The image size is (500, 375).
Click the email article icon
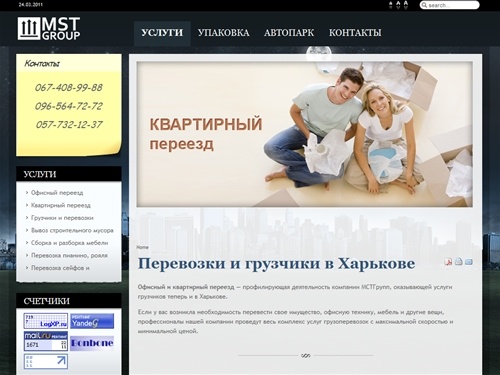click(x=469, y=262)
